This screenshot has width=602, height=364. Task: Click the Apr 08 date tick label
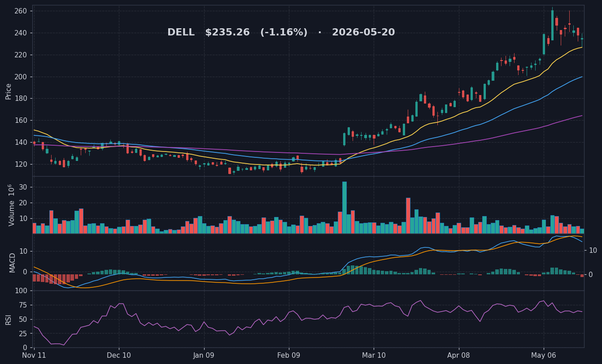point(459,355)
